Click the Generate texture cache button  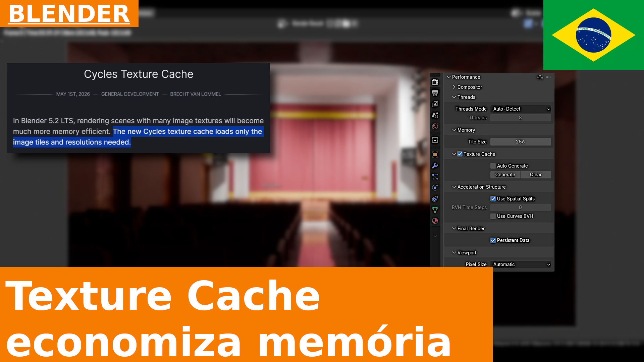coord(505,175)
